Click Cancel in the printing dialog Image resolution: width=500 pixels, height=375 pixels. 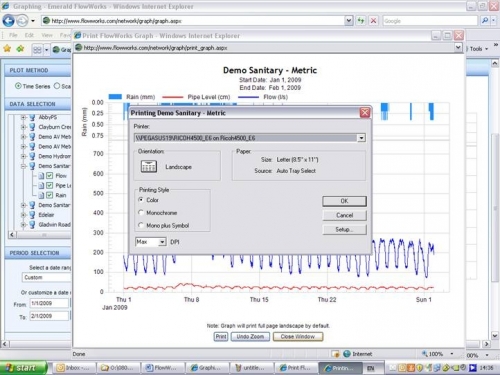tap(344, 215)
